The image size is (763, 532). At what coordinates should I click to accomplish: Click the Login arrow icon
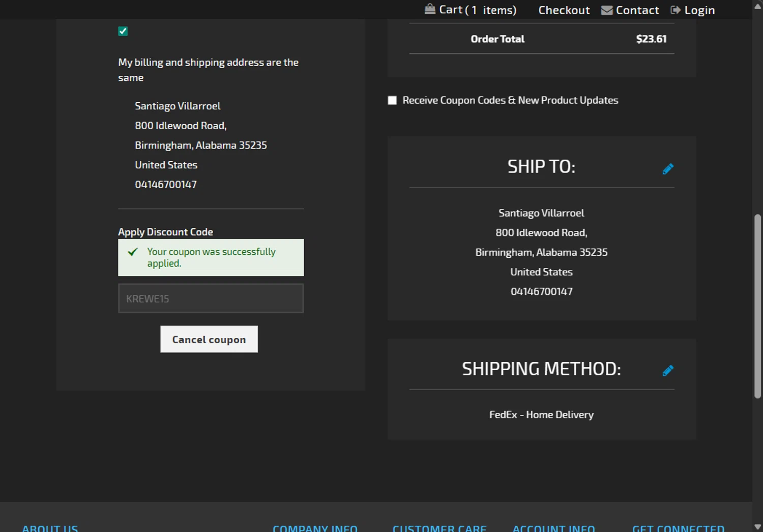click(x=676, y=10)
